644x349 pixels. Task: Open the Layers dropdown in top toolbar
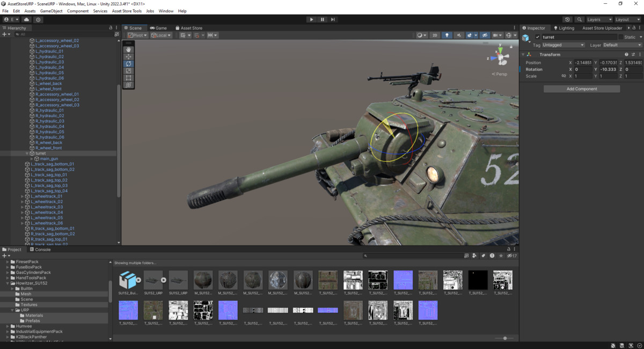(x=598, y=19)
